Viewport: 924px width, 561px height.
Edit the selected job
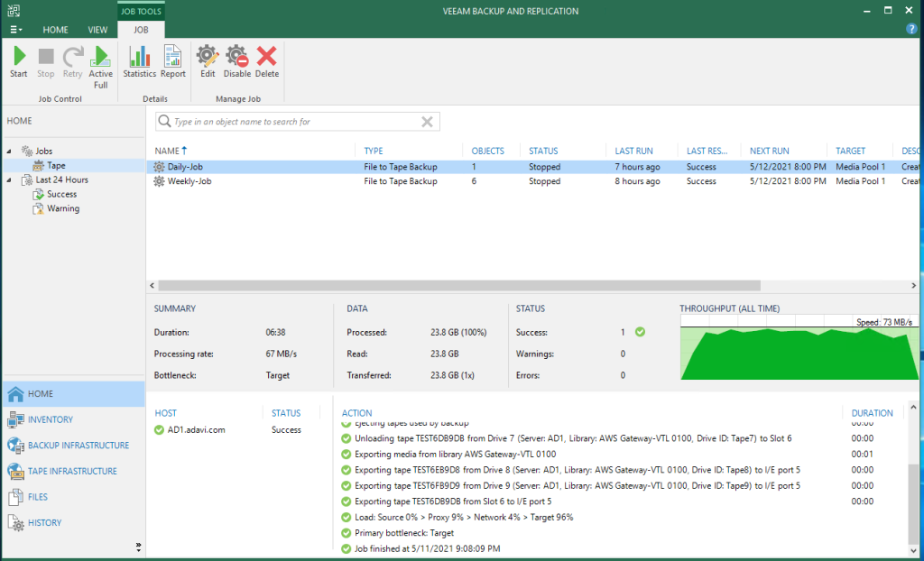point(208,62)
